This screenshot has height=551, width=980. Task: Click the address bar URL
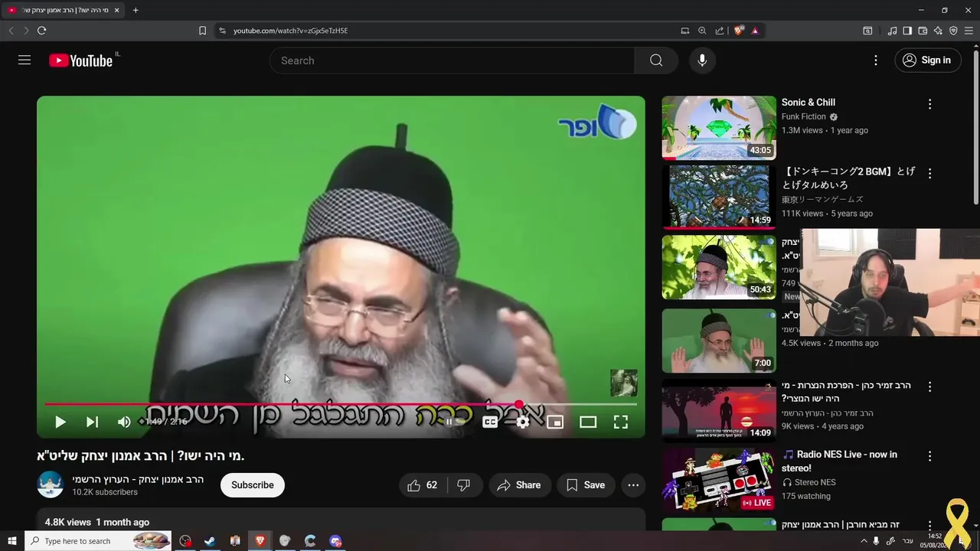(x=290, y=31)
